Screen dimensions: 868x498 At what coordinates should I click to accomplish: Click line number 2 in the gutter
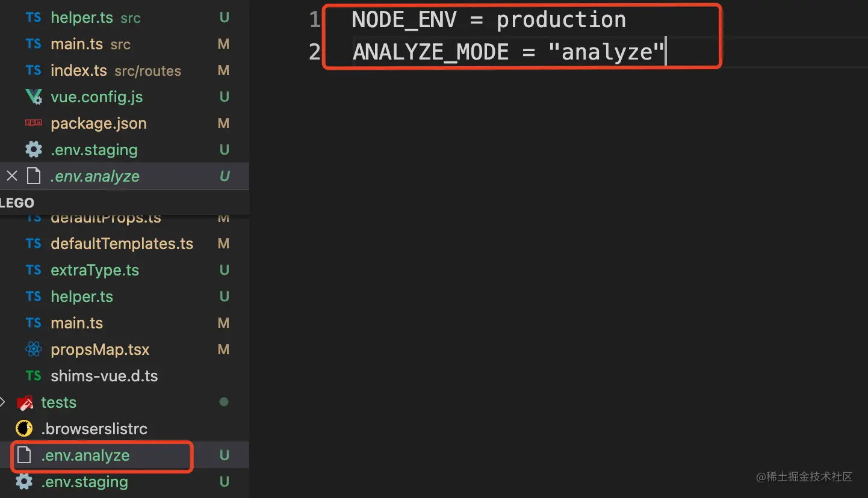pyautogui.click(x=315, y=52)
